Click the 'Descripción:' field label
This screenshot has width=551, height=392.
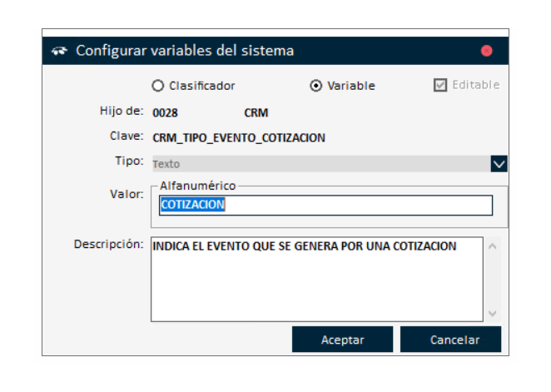pyautogui.click(x=108, y=245)
